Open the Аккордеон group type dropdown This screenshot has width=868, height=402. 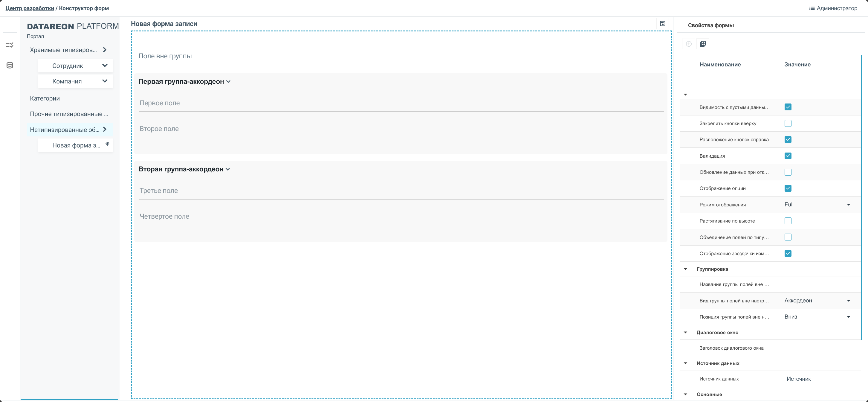817,301
